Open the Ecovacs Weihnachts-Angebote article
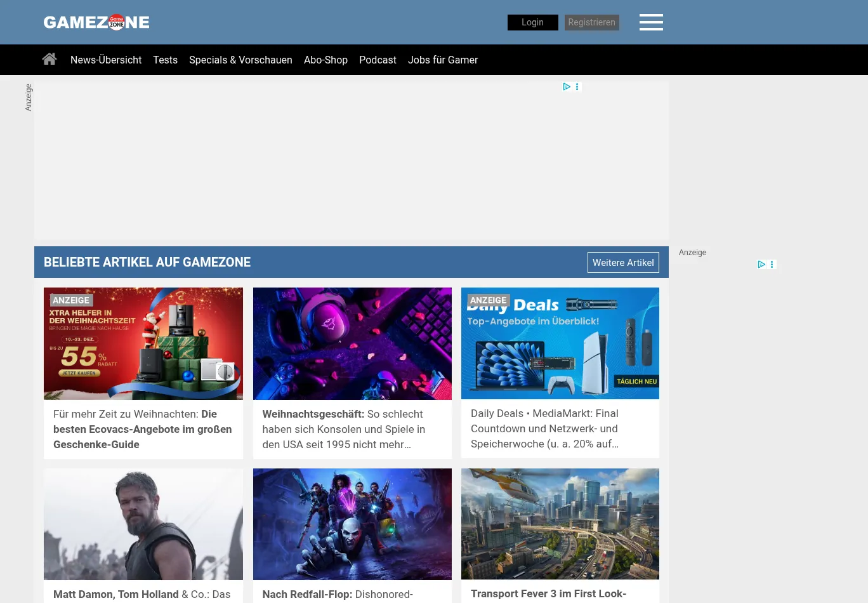868x603 pixels. point(143,343)
